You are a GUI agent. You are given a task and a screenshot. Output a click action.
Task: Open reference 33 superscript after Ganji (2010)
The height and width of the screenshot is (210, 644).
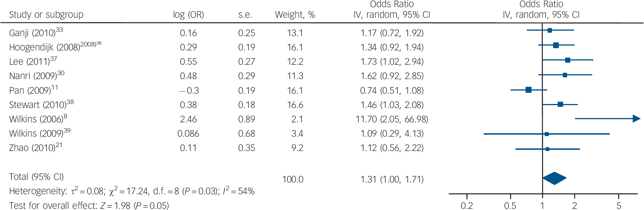click(x=59, y=30)
